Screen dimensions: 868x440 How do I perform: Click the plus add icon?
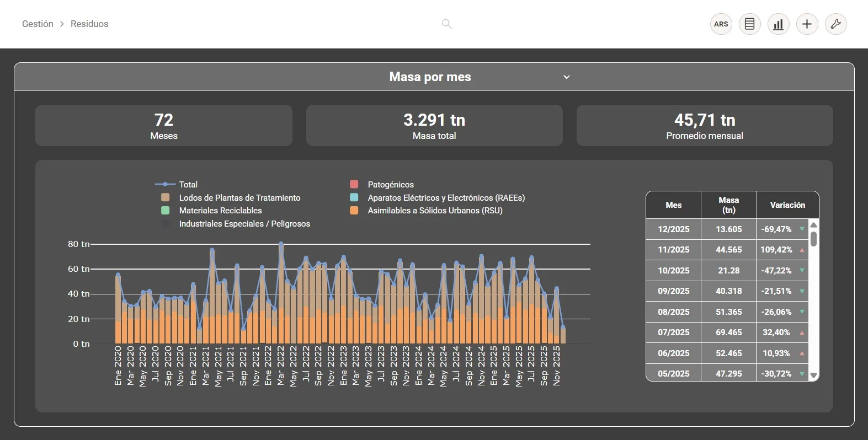pos(807,24)
